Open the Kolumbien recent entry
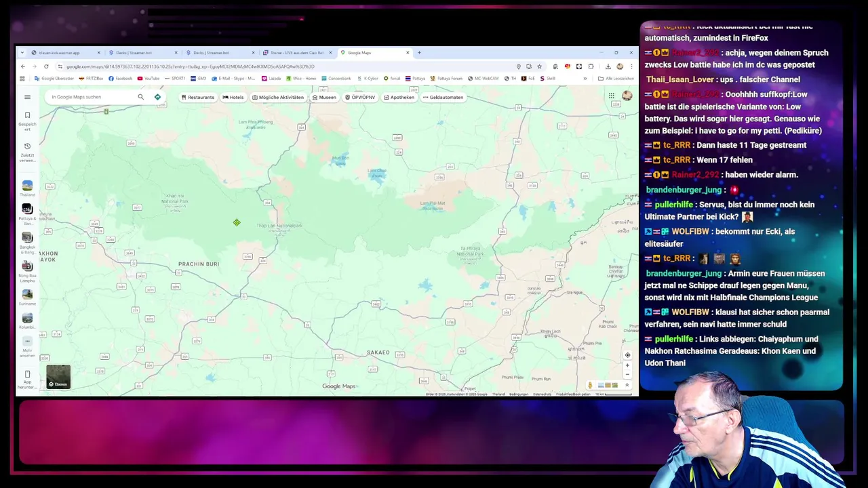 27,321
